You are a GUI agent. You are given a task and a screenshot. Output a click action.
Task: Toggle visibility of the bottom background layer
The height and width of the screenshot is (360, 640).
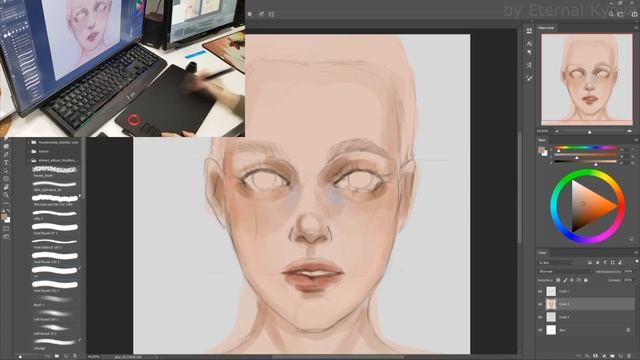(x=540, y=330)
